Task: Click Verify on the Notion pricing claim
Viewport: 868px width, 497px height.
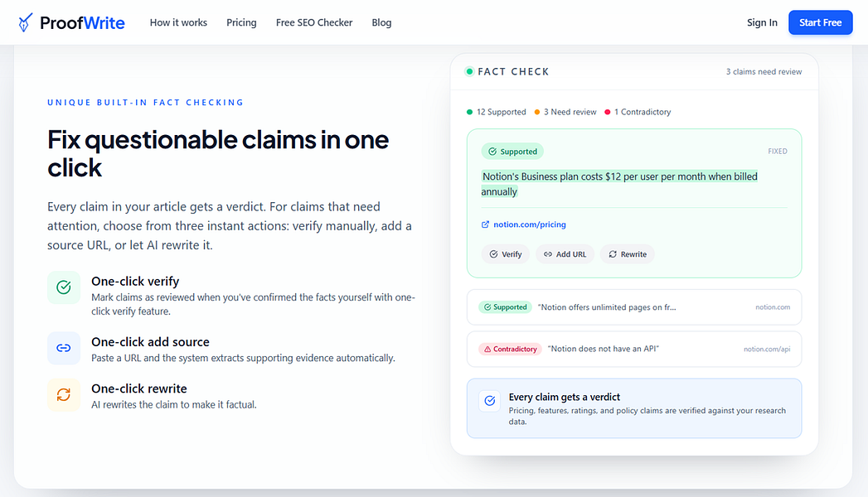Action: 506,253
